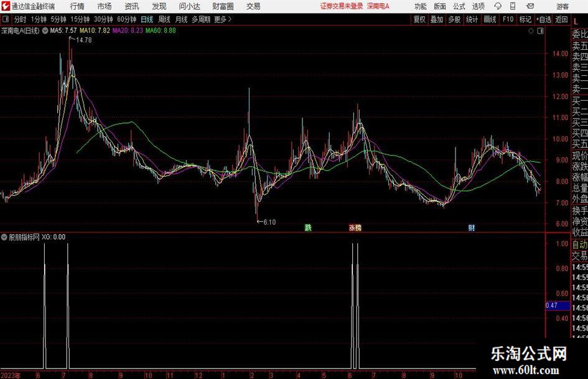Click the 0.47 highlighted axis value
Image resolution: width=588 pixels, height=379 pixels.
click(558, 306)
